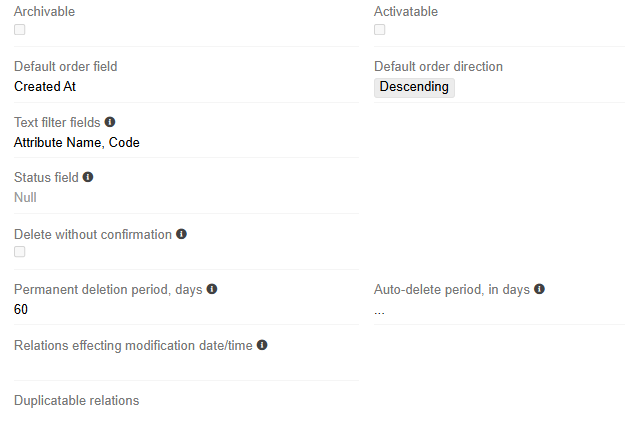Click the Default order direction label
This screenshot has height=432, width=625.
438,66
